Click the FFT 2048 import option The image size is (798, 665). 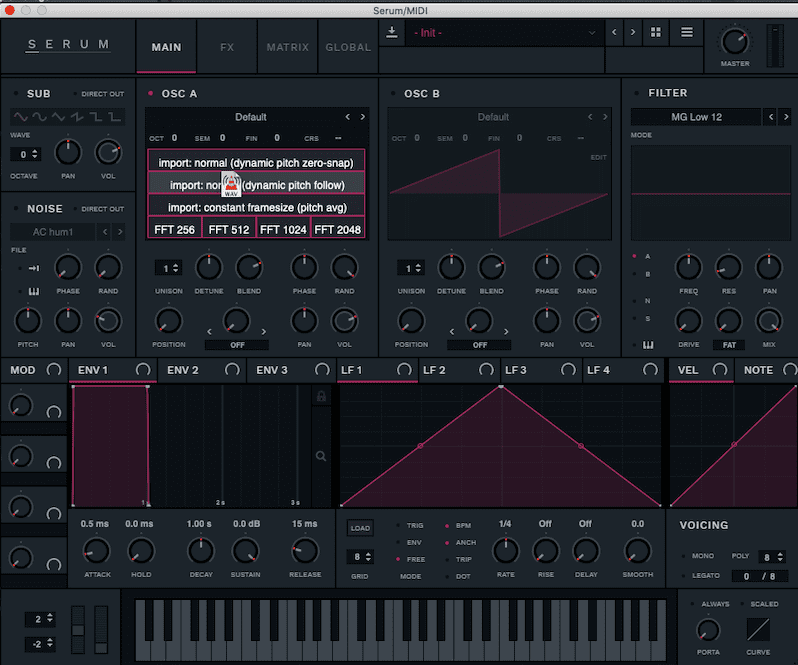(x=337, y=229)
